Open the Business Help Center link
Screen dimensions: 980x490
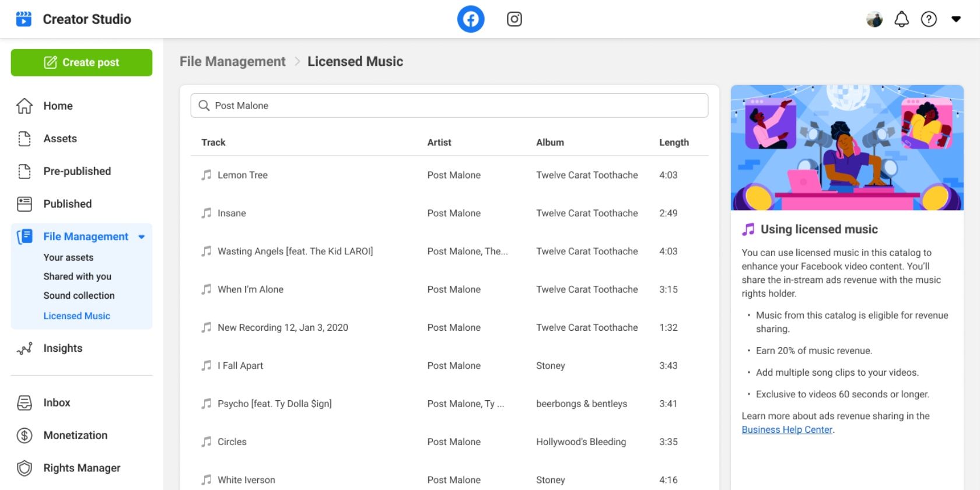[786, 429]
